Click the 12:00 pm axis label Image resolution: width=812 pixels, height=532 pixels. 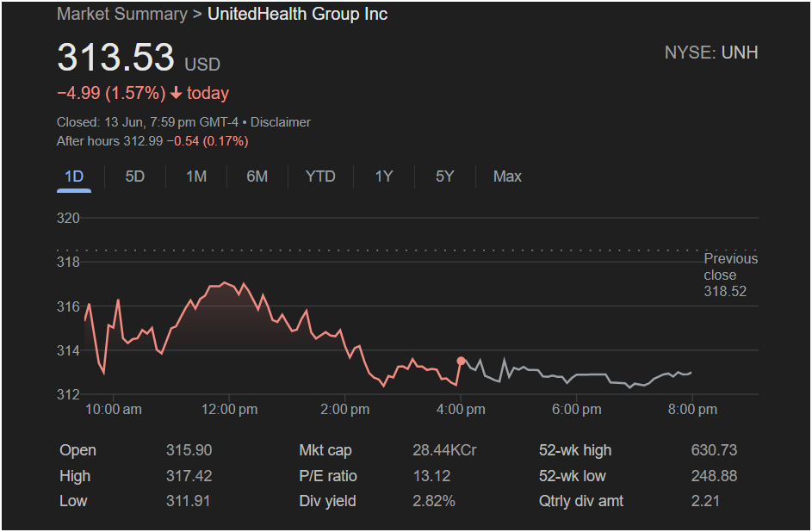coord(229,410)
